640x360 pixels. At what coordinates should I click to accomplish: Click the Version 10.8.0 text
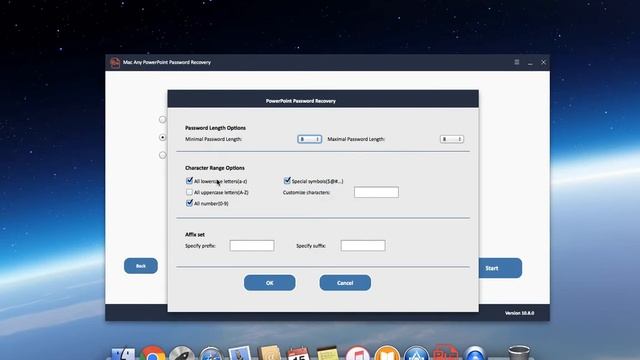pos(520,313)
